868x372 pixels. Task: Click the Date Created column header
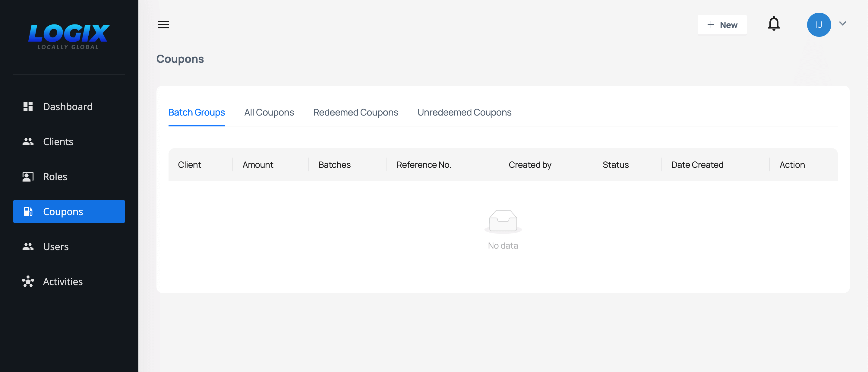(x=697, y=165)
